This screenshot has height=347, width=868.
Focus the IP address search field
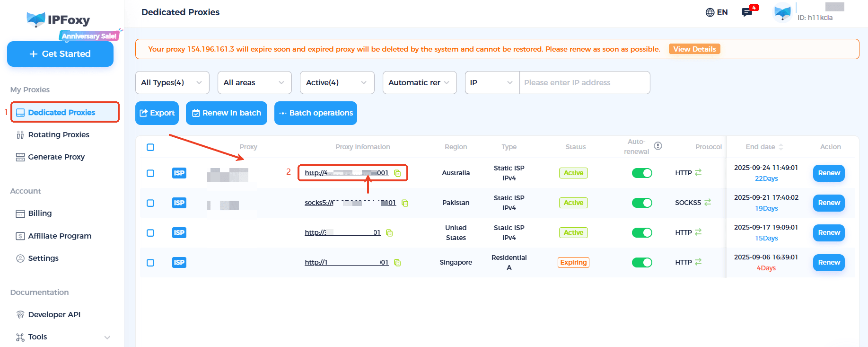[585, 83]
